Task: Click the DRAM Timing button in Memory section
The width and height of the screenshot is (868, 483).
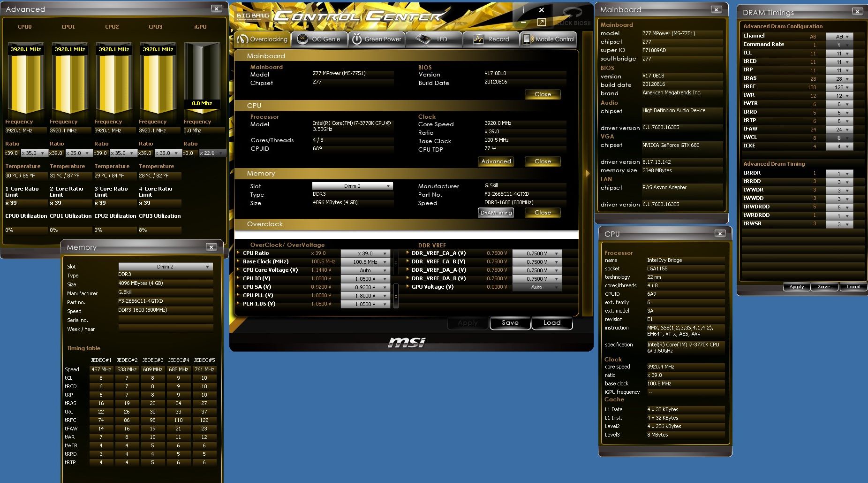Action: [496, 213]
